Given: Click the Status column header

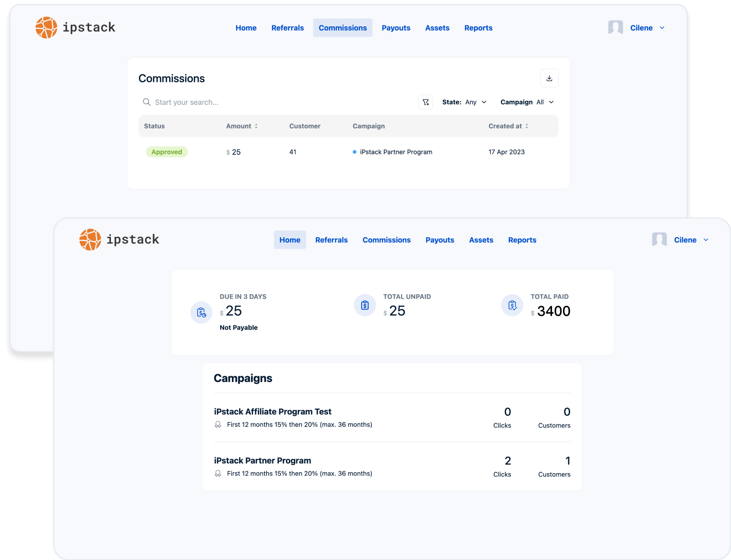Looking at the screenshot, I should [154, 126].
